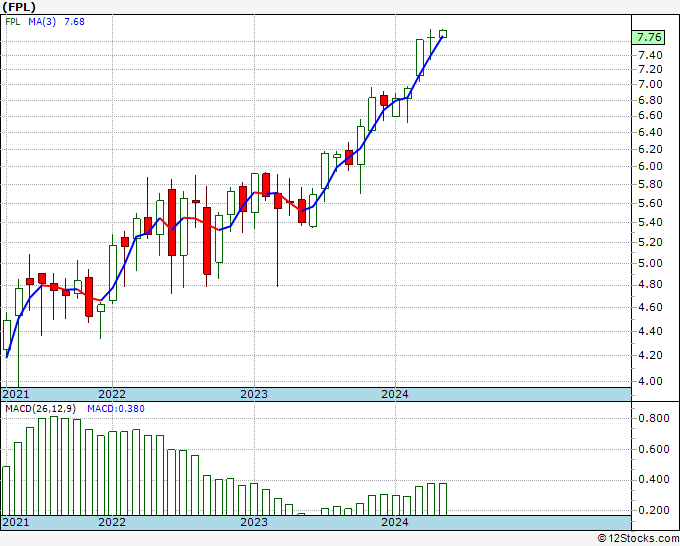This screenshot has width=680, height=546.
Task: Click the MACD:0.380 value readout
Action: [116, 409]
